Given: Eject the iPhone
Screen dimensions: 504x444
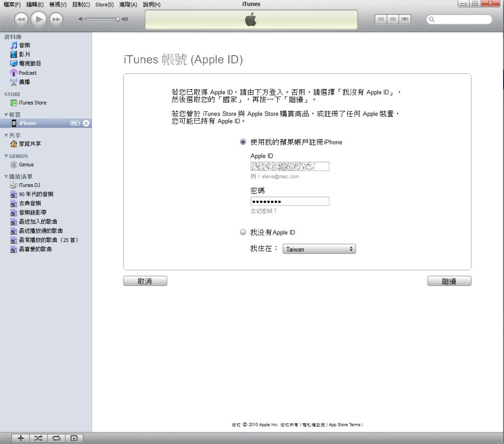Looking at the screenshot, I should click(x=86, y=123).
